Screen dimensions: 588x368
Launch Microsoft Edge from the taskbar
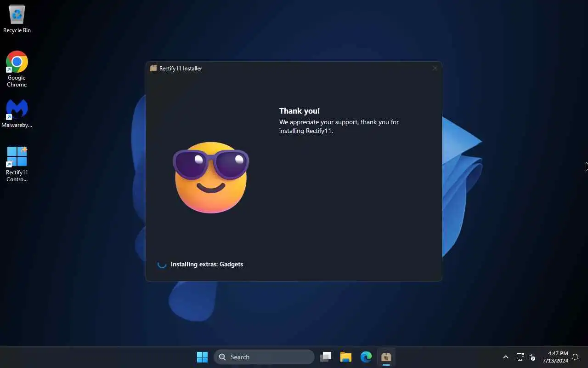[366, 357]
